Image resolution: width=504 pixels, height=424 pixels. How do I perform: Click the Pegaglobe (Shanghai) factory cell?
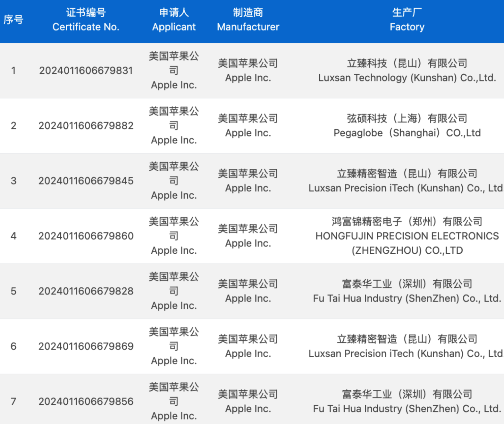click(x=407, y=126)
